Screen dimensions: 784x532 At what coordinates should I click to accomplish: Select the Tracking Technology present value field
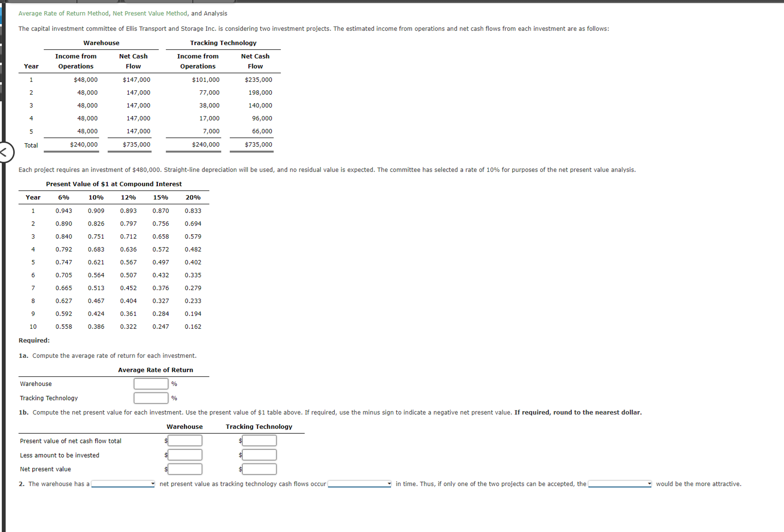click(x=259, y=440)
